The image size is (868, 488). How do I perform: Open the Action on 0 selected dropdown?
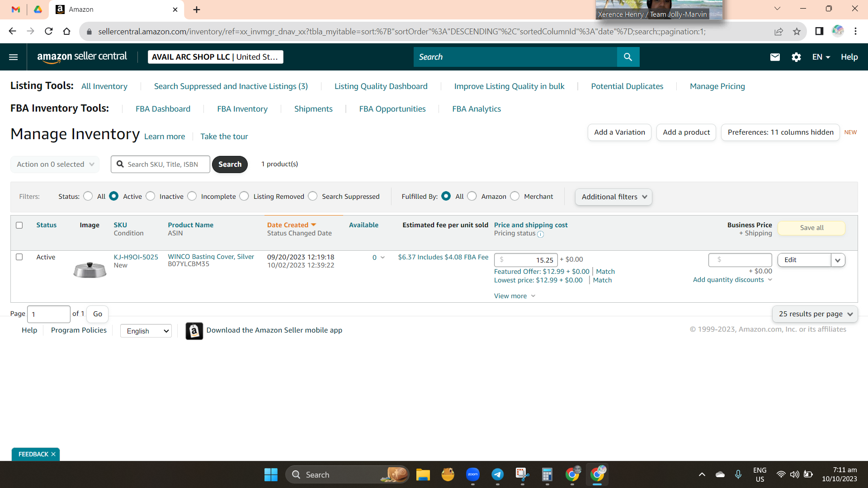point(55,164)
